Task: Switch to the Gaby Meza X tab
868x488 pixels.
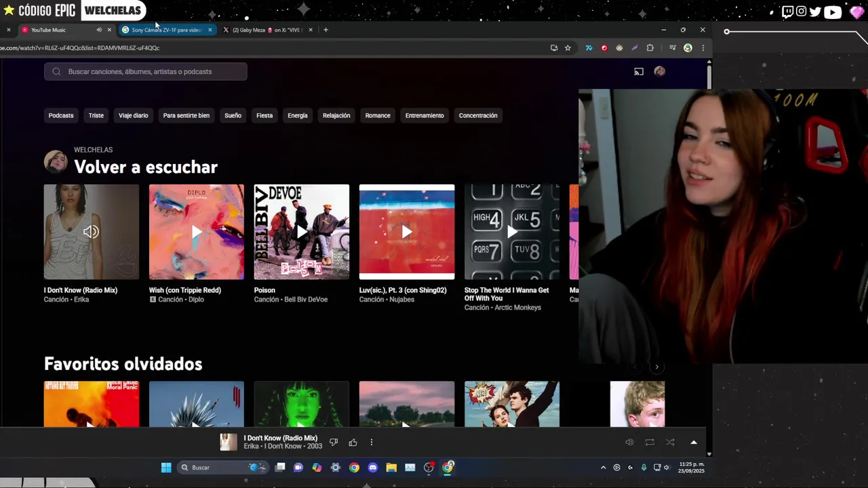Action: (x=268, y=30)
